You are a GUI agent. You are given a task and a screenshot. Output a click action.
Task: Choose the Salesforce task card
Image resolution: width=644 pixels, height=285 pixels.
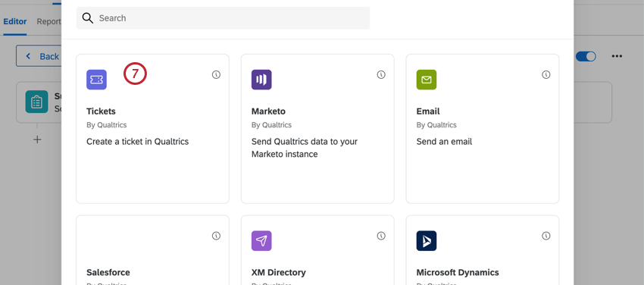pos(153,250)
